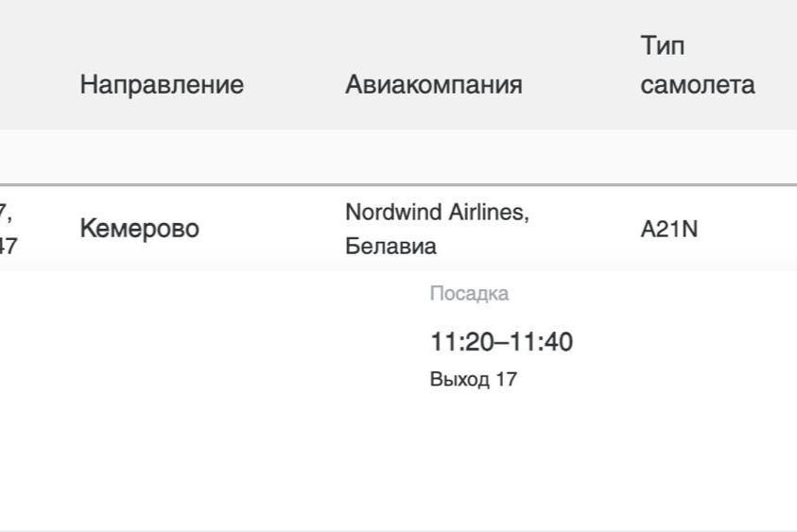Click the "Nordwind Airlines" airline name

[x=435, y=213]
